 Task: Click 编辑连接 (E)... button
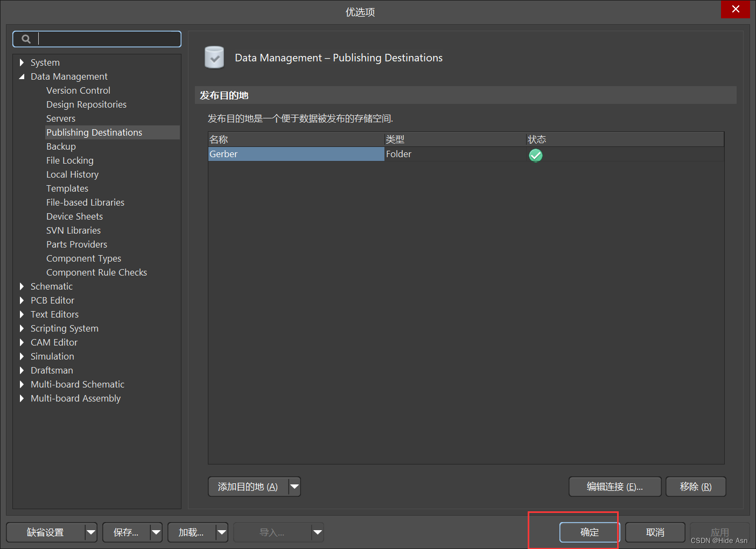(x=615, y=487)
